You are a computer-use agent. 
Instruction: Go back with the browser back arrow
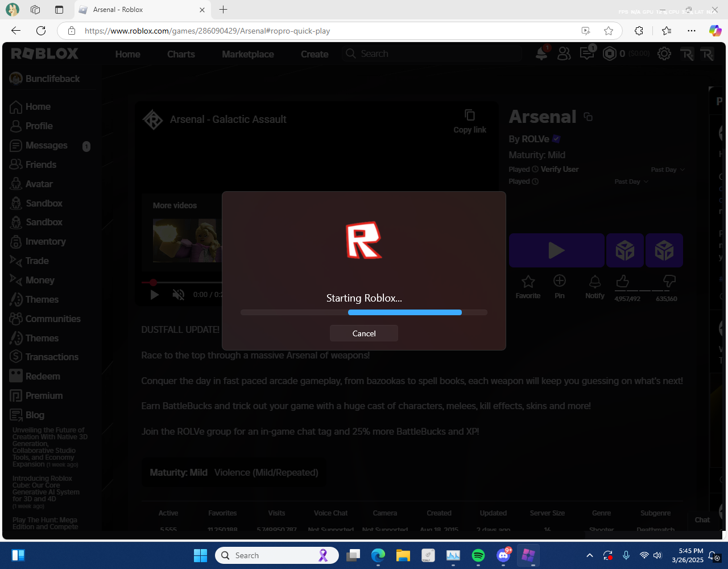(16, 31)
